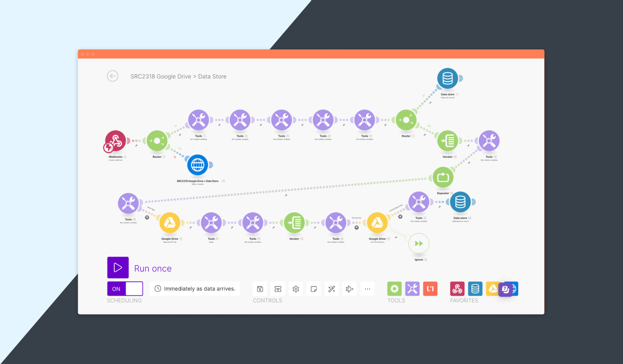The height and width of the screenshot is (364, 623).
Task: Open the orange Text parser tool icon
Action: point(430,289)
